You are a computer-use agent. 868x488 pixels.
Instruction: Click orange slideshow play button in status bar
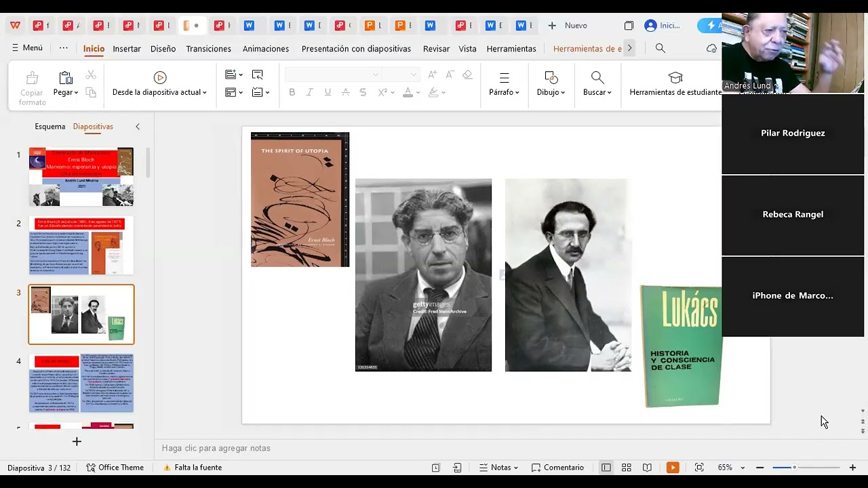point(673,468)
